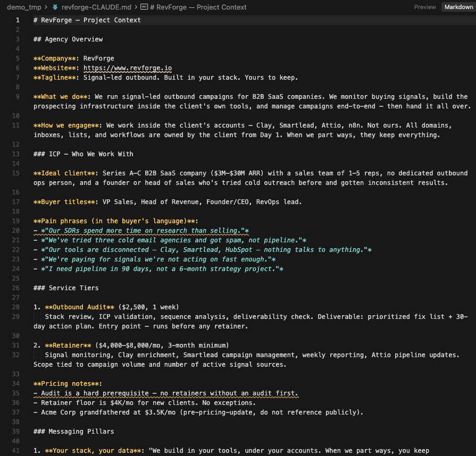Click the '**Your stack, your data**' line
Image resolution: width=476 pixels, height=456 pixels.
point(231,451)
